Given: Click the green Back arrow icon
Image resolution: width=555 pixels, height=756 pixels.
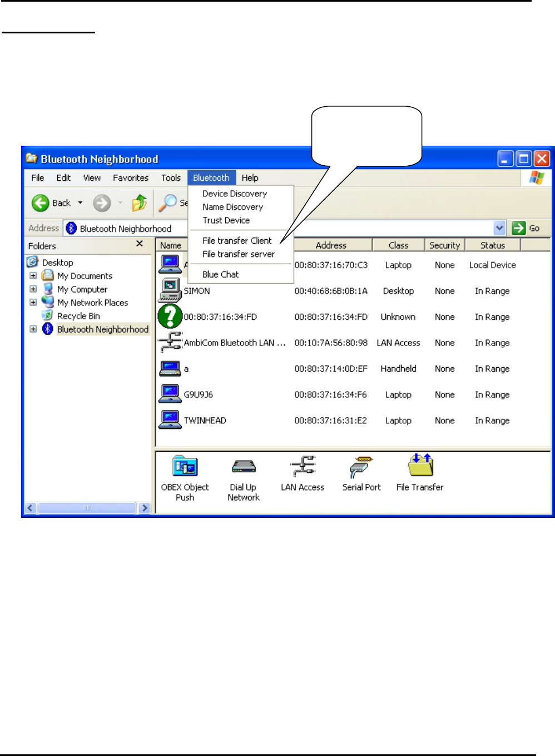Looking at the screenshot, I should click(x=40, y=203).
